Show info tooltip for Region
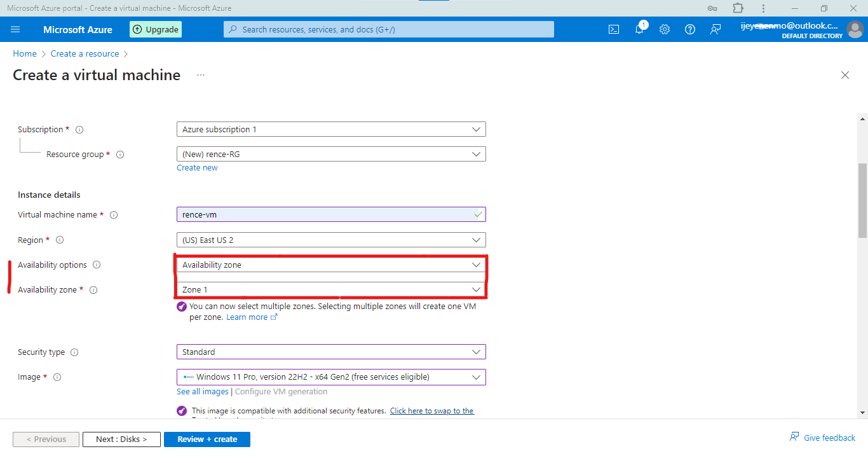 (x=60, y=240)
